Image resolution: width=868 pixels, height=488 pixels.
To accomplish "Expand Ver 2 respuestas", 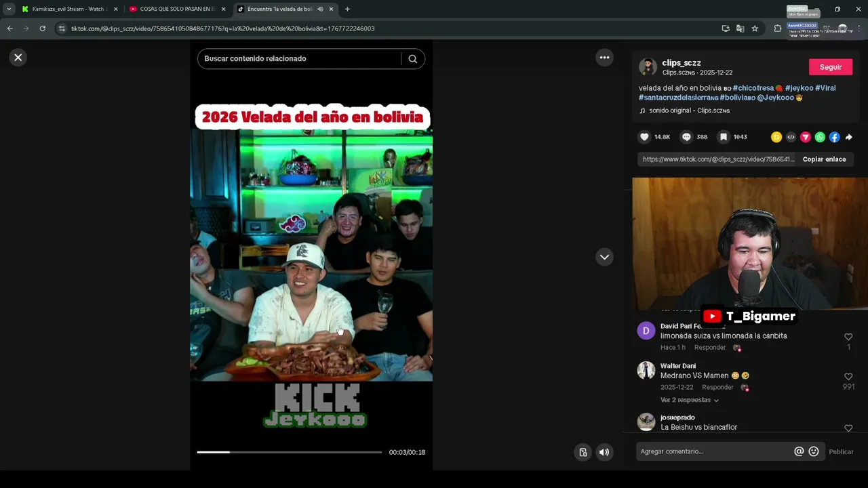I will pyautogui.click(x=690, y=400).
